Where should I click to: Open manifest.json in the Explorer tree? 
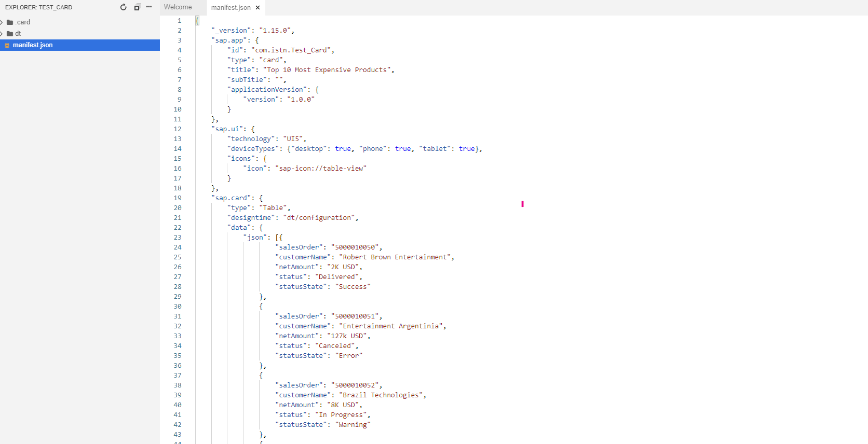click(80, 45)
